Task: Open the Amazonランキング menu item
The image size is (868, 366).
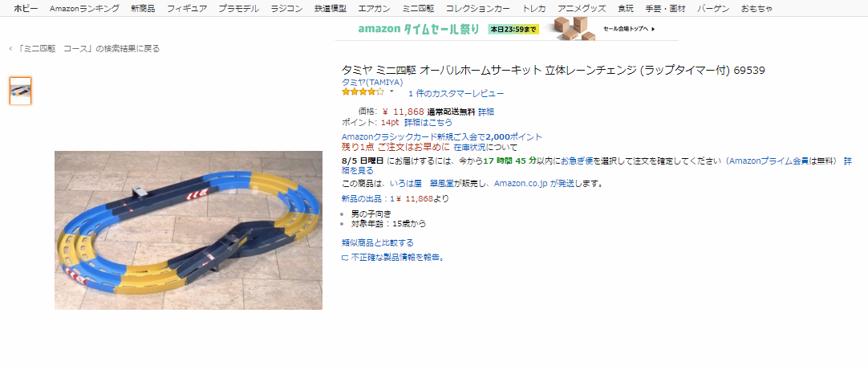Action: [x=84, y=8]
